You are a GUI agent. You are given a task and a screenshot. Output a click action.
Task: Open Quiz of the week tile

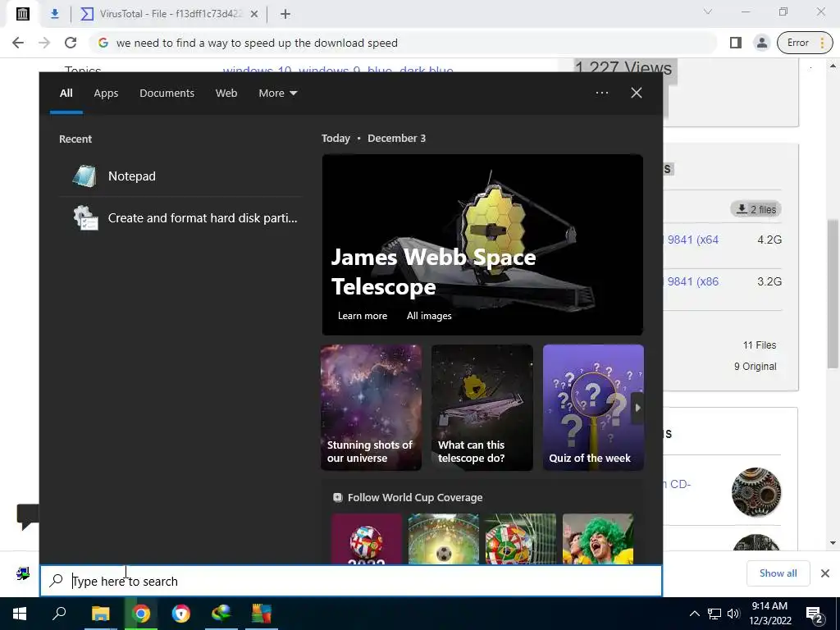pyautogui.click(x=592, y=408)
